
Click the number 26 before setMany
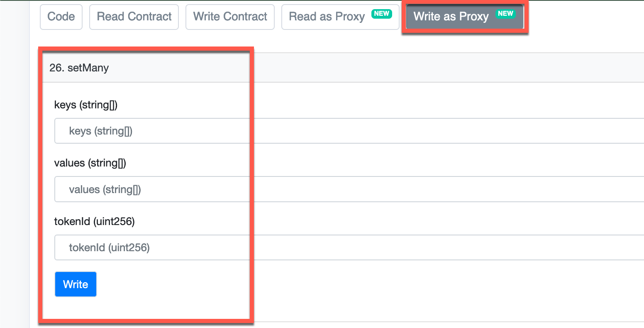(56, 68)
